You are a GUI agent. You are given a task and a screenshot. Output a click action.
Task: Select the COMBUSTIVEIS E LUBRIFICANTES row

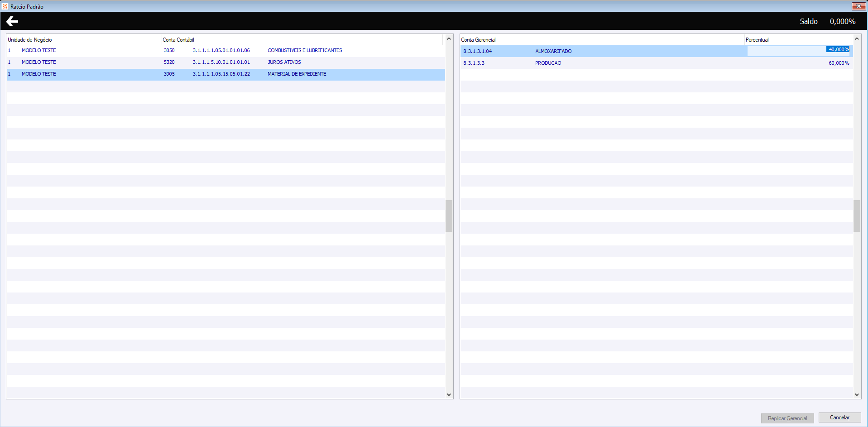[225, 51]
